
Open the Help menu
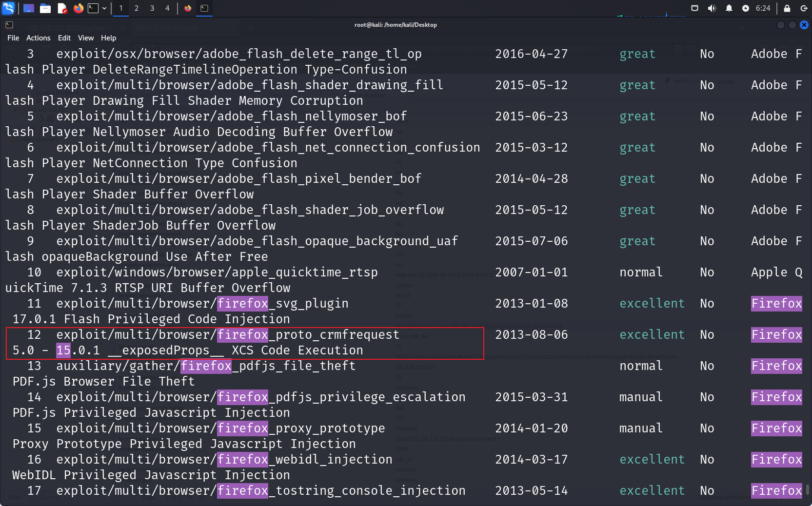pos(108,38)
